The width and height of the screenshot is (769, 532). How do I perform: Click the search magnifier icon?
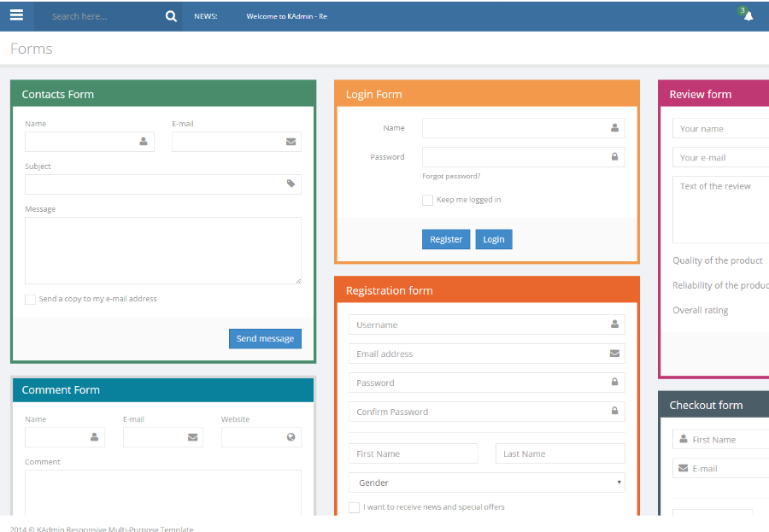tap(171, 16)
